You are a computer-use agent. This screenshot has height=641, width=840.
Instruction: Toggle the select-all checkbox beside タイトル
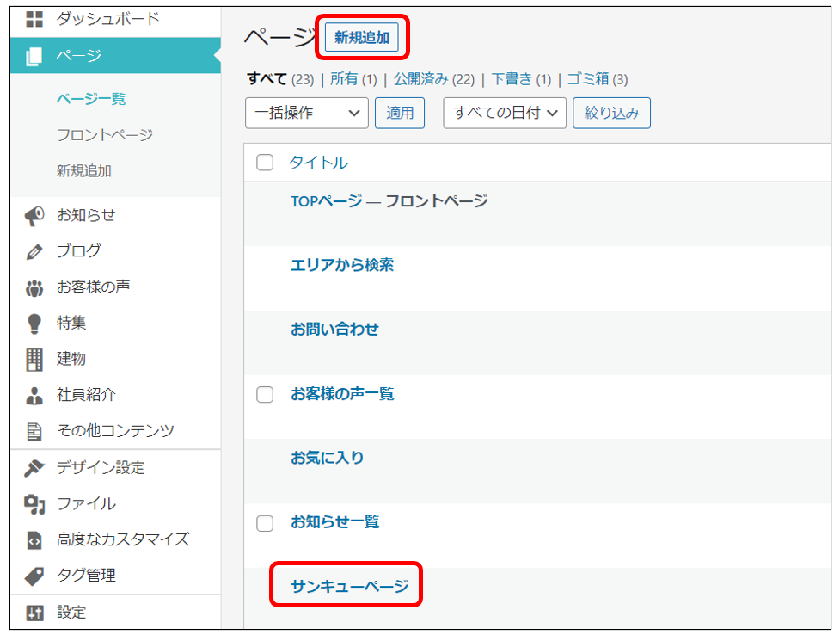(265, 163)
